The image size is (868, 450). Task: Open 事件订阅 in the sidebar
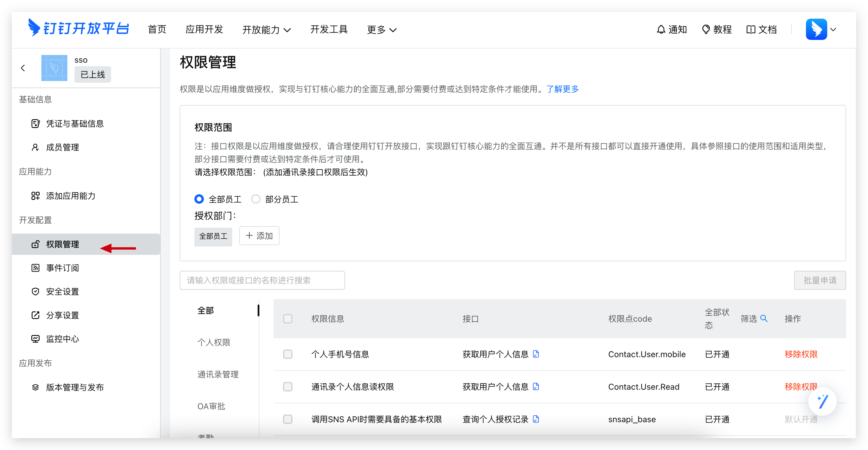pyautogui.click(x=62, y=268)
